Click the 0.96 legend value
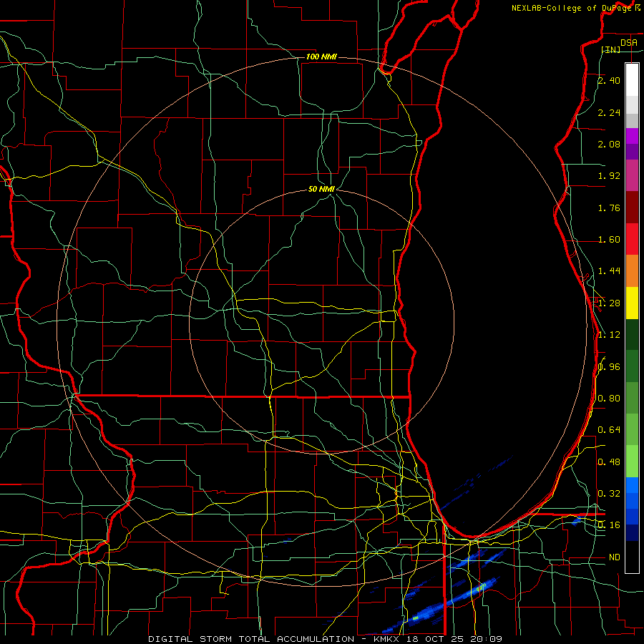The image size is (644, 644). click(609, 367)
